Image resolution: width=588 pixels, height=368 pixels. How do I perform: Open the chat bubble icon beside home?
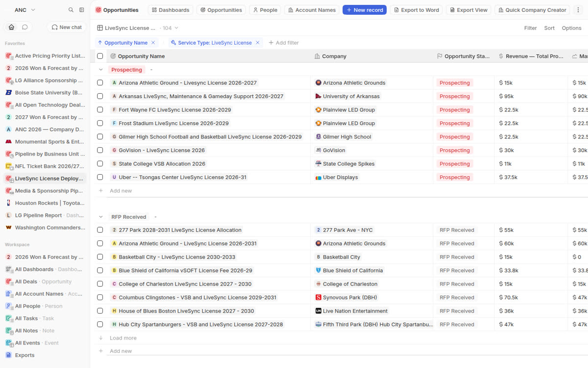[24, 27]
